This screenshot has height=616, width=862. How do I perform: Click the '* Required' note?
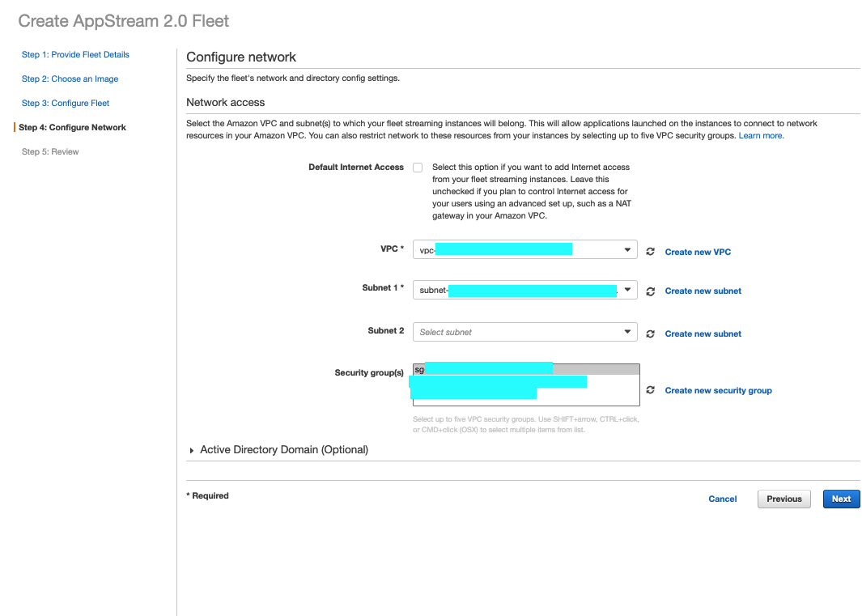(207, 495)
